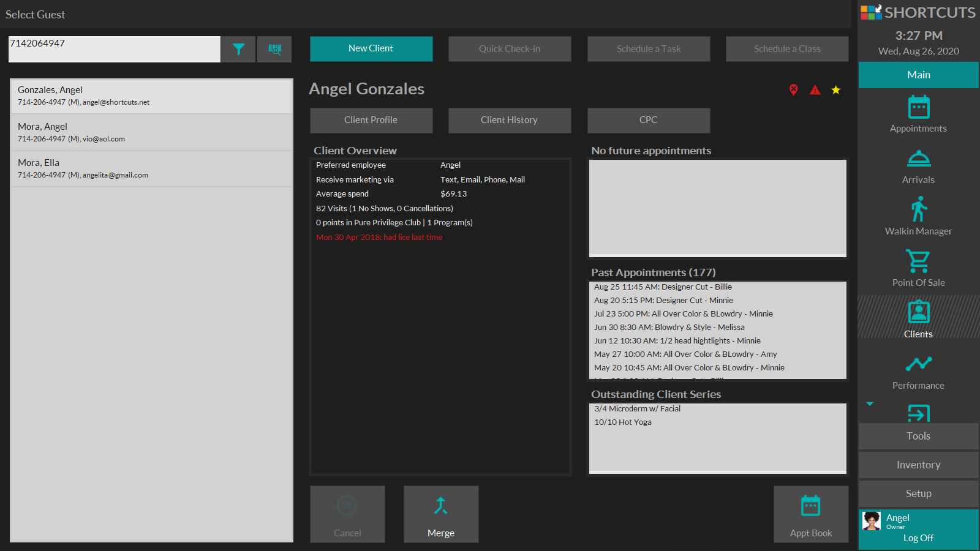
Task: Expand the Tools menu section
Action: 918,436
